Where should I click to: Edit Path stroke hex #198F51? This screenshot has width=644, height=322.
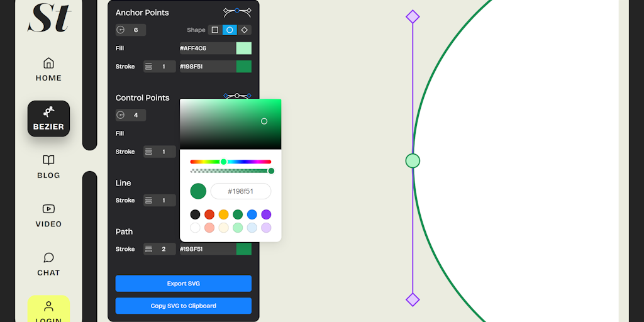208,249
